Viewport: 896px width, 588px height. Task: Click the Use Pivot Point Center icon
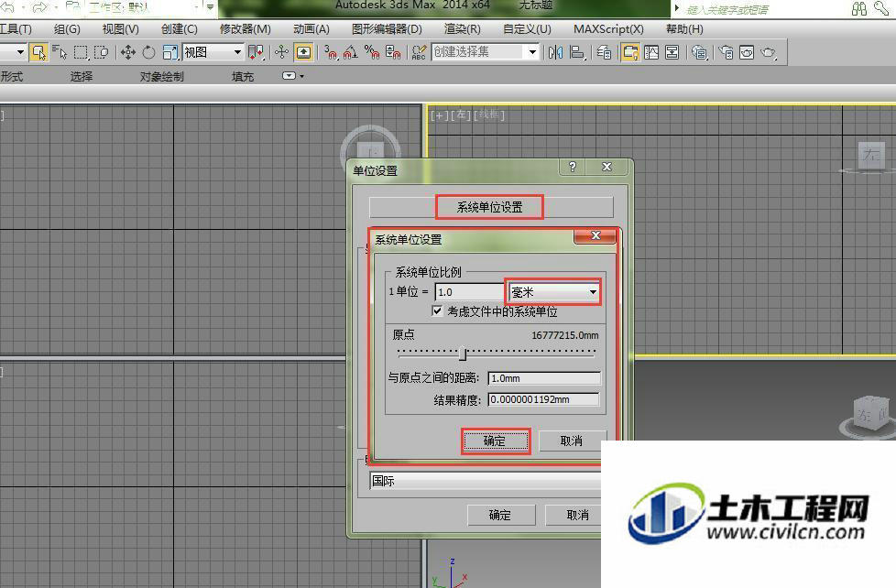tap(256, 52)
